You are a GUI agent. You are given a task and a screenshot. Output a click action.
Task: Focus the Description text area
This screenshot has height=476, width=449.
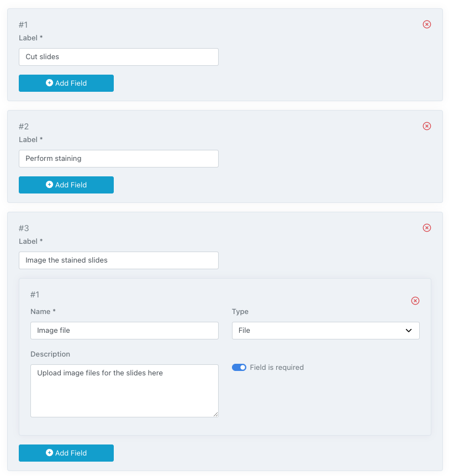(x=124, y=390)
